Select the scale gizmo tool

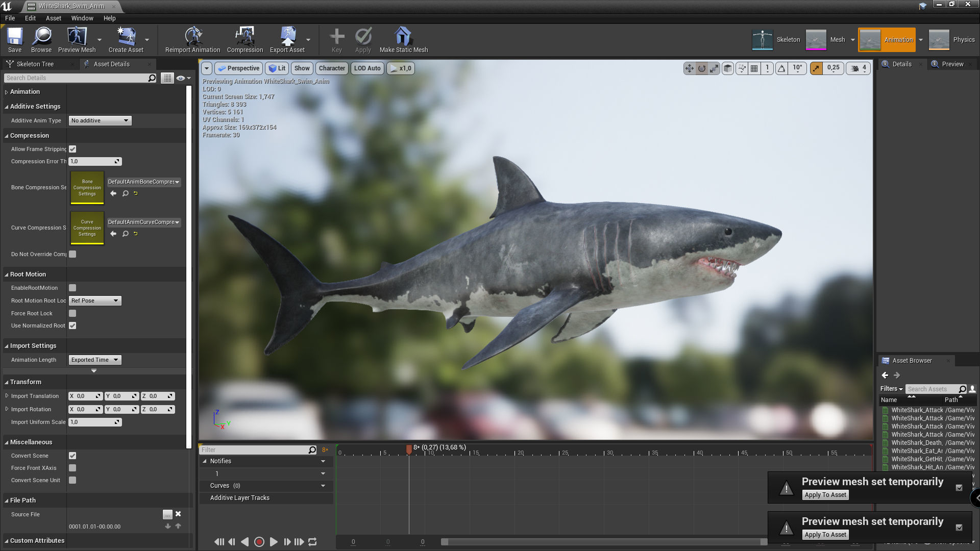[714, 68]
